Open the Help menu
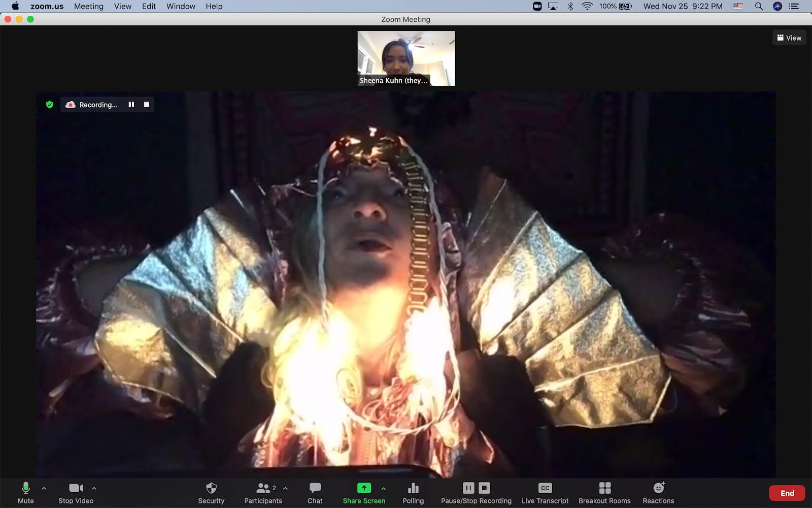 [x=214, y=6]
